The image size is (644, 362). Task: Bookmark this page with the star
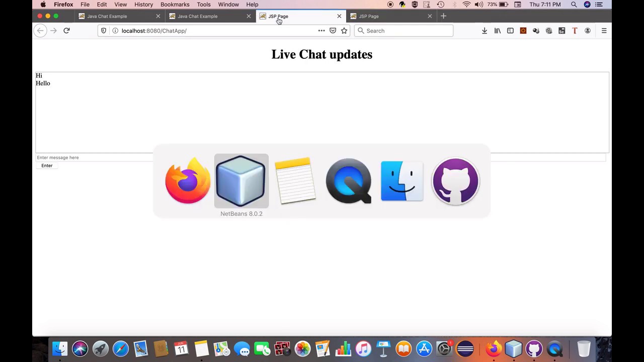344,31
